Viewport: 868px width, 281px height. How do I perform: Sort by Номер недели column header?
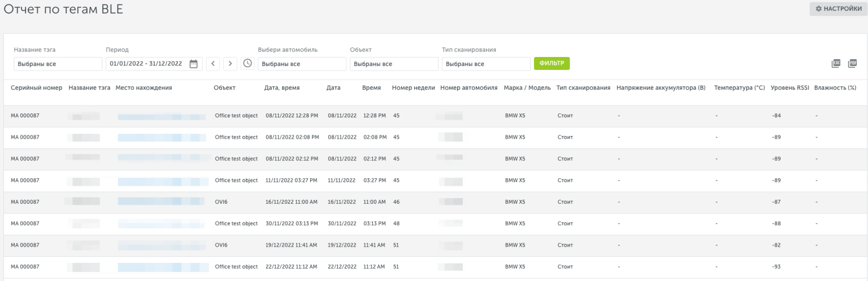point(413,88)
